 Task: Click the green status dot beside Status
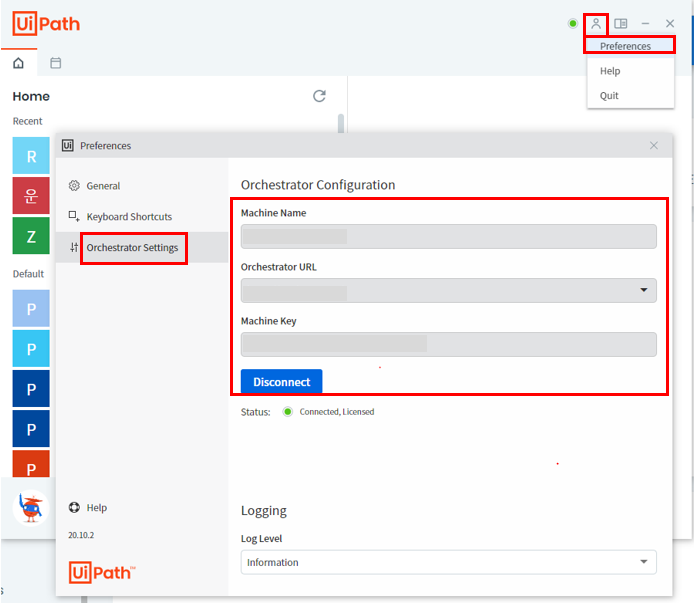288,412
